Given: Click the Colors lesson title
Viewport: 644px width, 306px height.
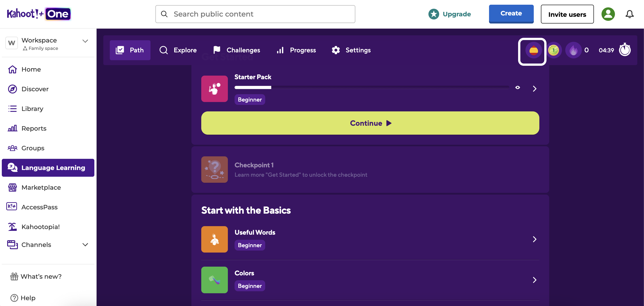Looking at the screenshot, I should pos(244,273).
